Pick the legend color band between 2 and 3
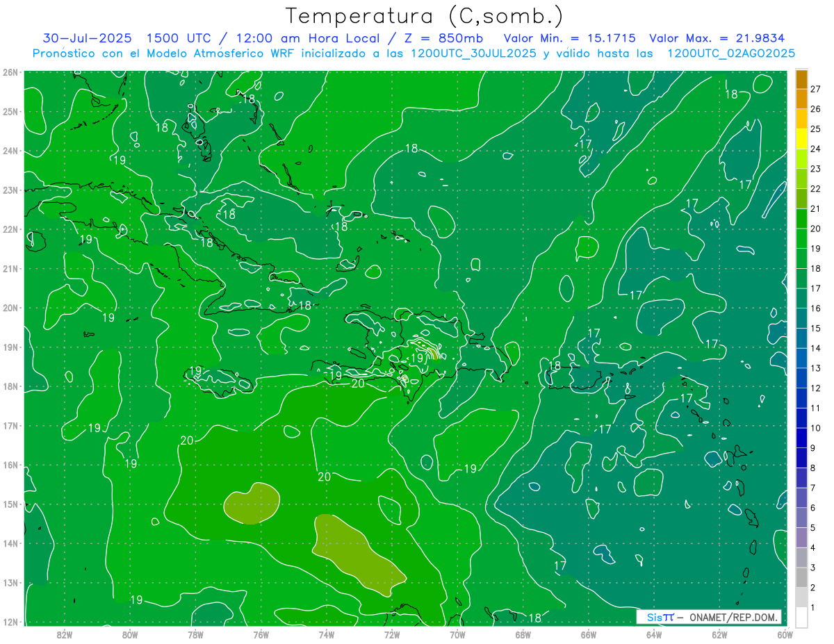Image resolution: width=834 pixels, height=644 pixels. click(x=801, y=577)
